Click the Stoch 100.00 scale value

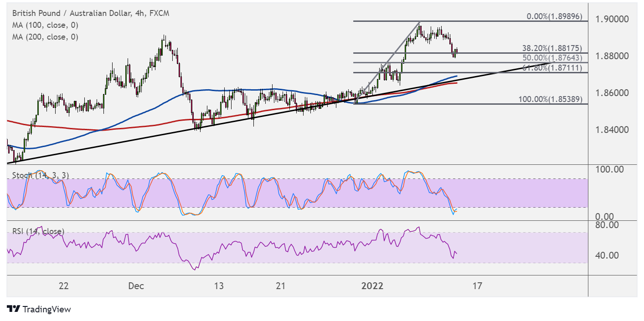610,169
